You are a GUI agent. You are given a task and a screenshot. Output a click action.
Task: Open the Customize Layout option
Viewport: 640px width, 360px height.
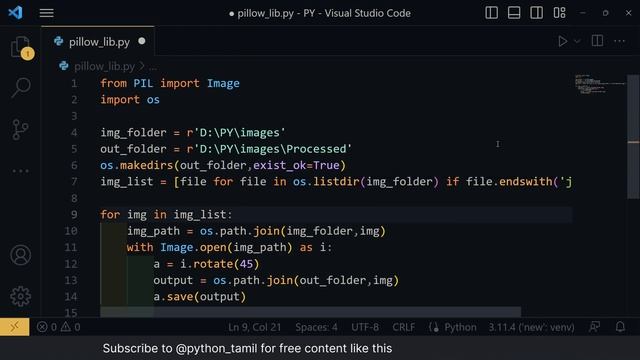[559, 13]
